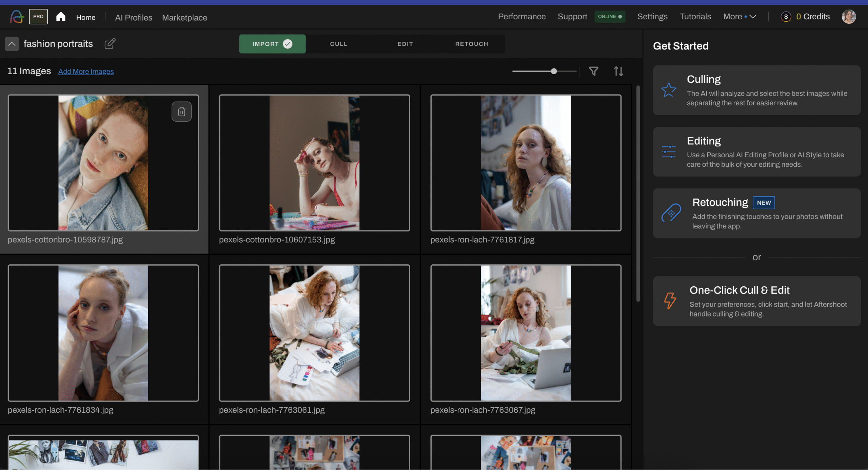The width and height of the screenshot is (868, 470).
Task: Open user profile avatar
Action: (x=849, y=17)
